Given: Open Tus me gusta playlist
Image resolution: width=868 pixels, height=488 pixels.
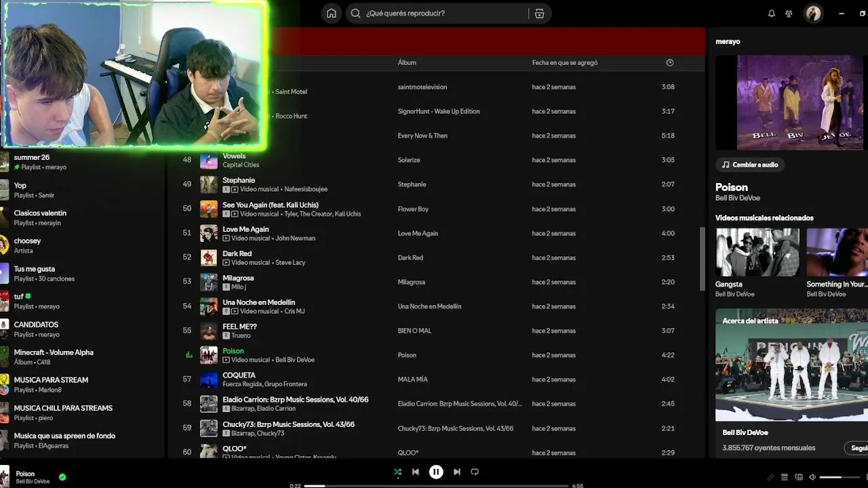Looking at the screenshot, I should coord(82,273).
